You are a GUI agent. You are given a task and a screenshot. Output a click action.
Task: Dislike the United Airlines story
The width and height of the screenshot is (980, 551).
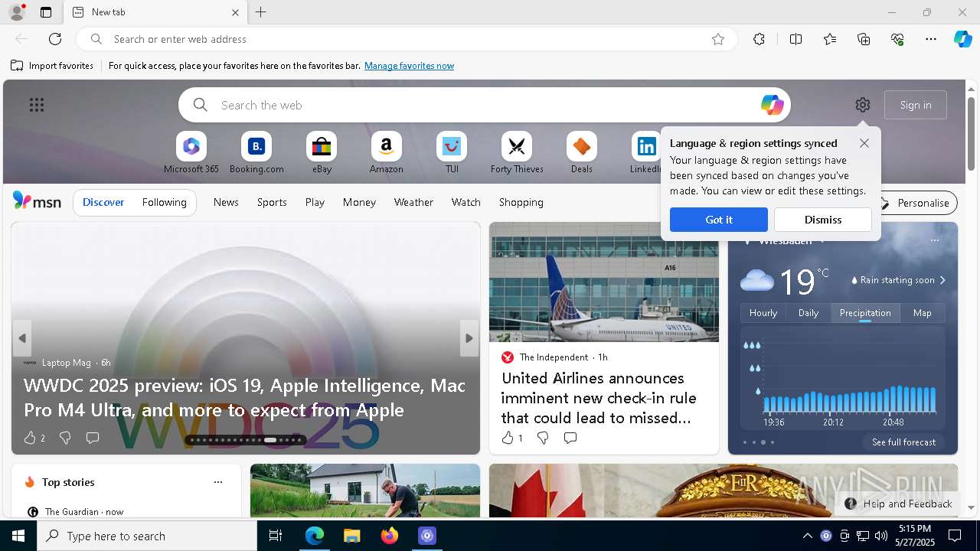543,438
